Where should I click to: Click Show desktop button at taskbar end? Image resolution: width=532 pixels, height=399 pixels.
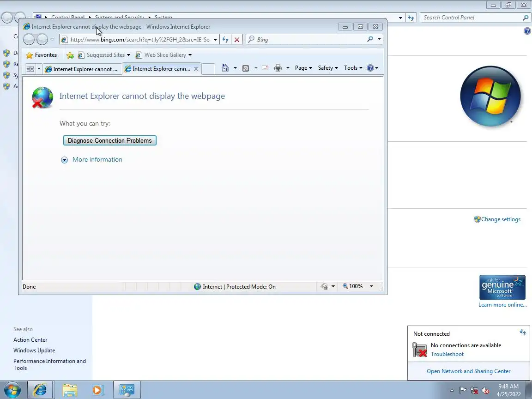tap(529, 390)
